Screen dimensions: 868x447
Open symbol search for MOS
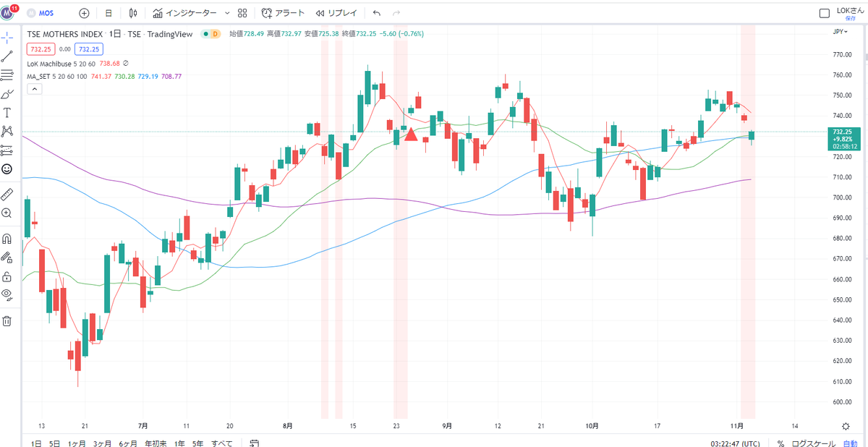[x=42, y=13]
